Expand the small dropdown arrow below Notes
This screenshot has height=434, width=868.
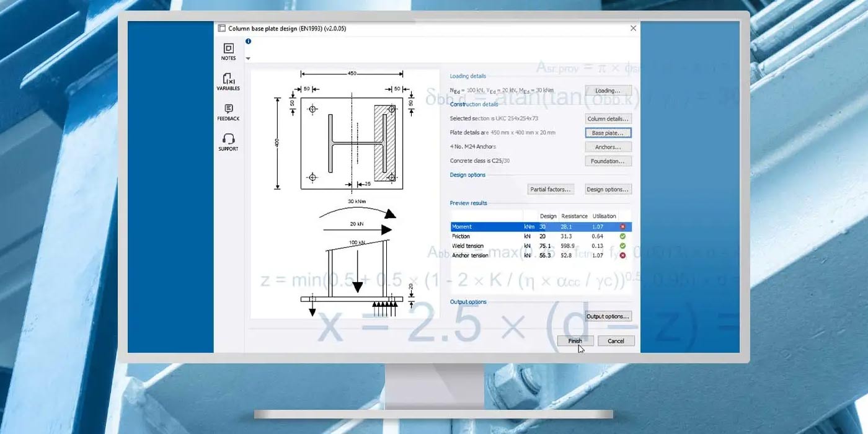(x=248, y=59)
